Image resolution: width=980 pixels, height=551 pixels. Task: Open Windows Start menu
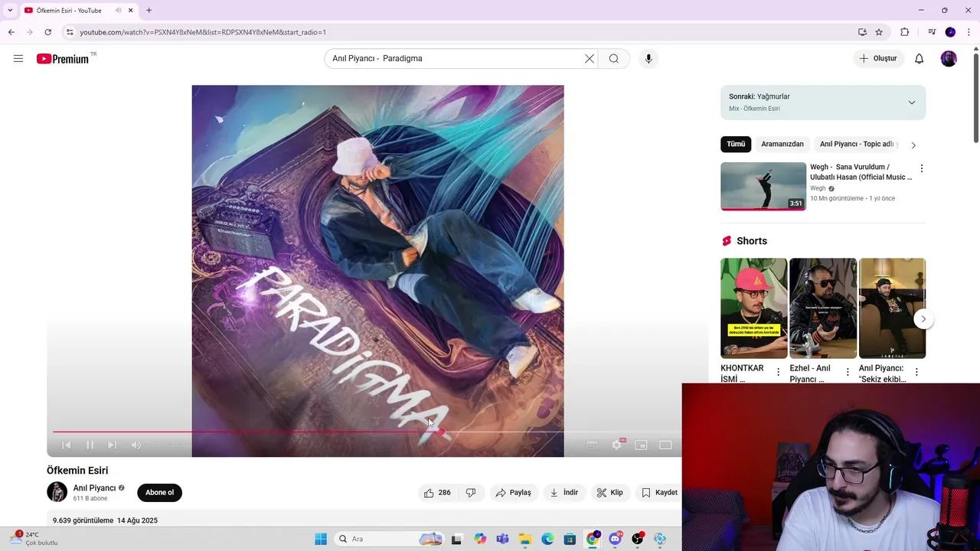click(321, 539)
